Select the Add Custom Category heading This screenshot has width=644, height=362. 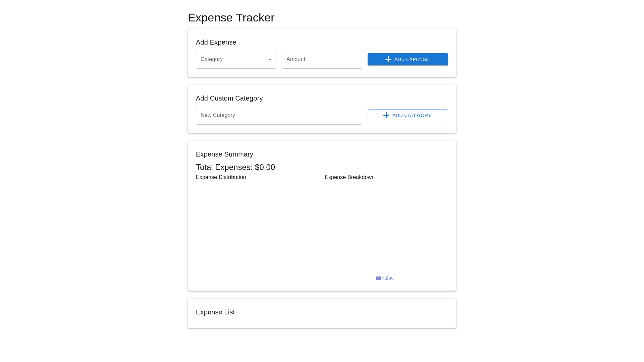[x=229, y=98]
